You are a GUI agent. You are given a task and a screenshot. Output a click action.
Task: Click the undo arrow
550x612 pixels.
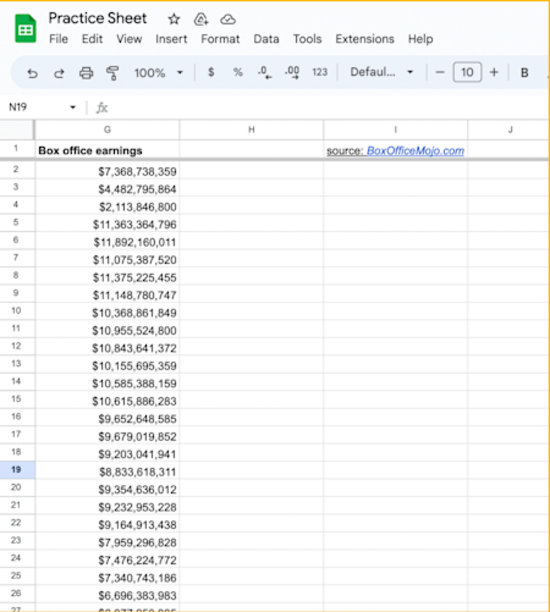(x=32, y=73)
